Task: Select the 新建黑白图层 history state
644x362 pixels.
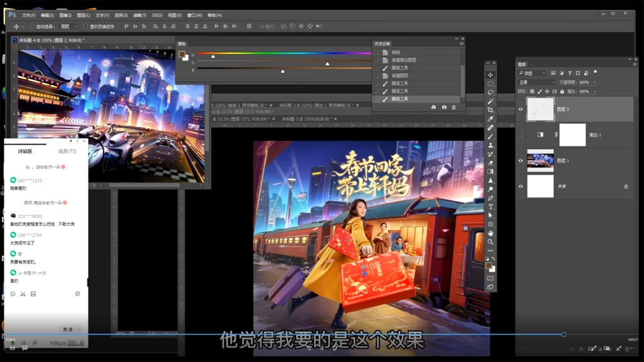Action: tap(404, 60)
